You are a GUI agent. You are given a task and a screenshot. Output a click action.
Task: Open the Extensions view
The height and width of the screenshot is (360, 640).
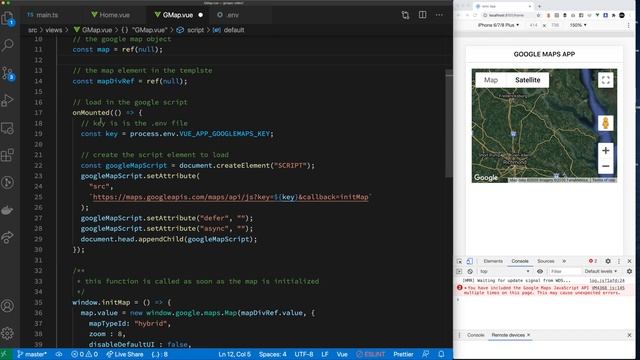click(x=8, y=156)
